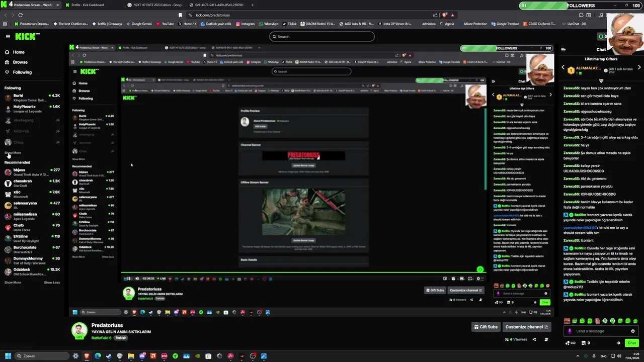Open Predatoriuss streamer avatar
Image resolution: width=644 pixels, height=362 pixels.
click(x=79, y=331)
